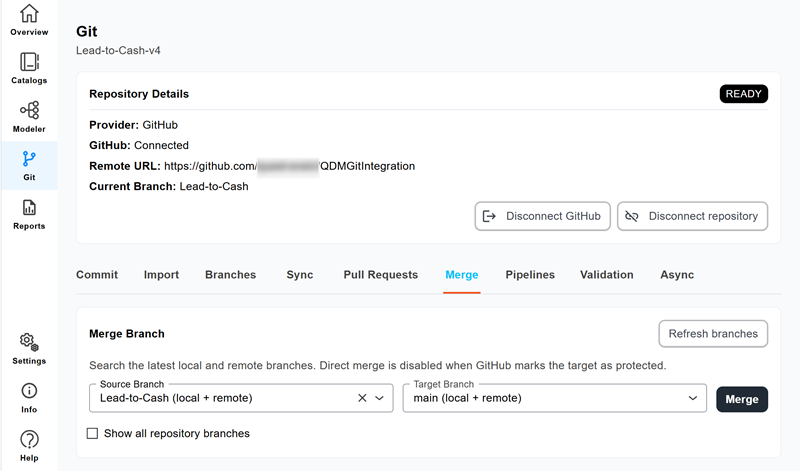800x471 pixels.
Task: Click the Remote URL github.com text
Action: [289, 166]
